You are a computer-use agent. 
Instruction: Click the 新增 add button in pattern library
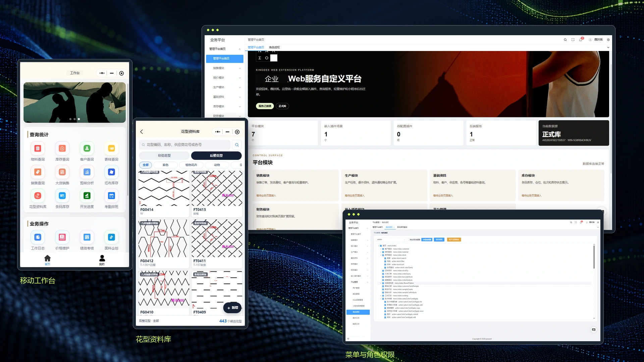pos(232,308)
